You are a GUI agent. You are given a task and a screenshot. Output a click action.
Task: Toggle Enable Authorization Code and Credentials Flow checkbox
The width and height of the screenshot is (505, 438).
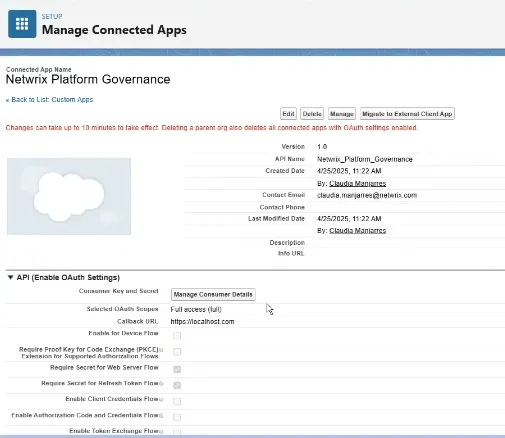[x=177, y=417]
